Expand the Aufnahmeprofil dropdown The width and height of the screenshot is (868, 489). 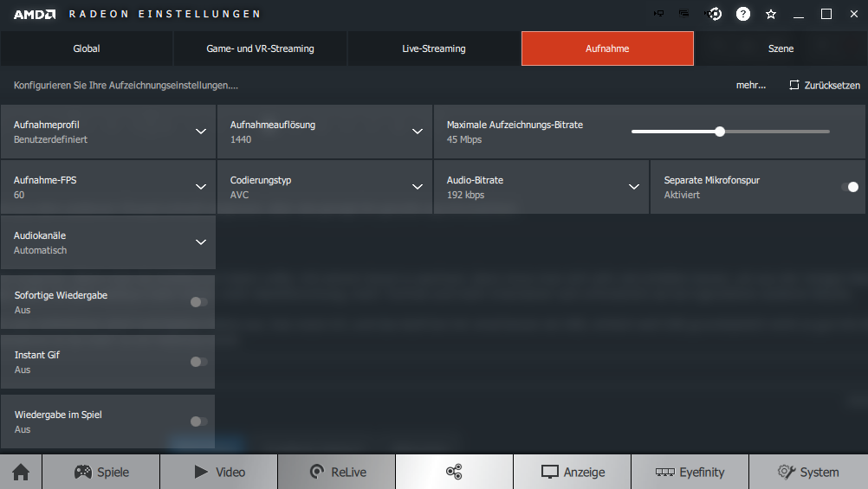[x=201, y=132]
